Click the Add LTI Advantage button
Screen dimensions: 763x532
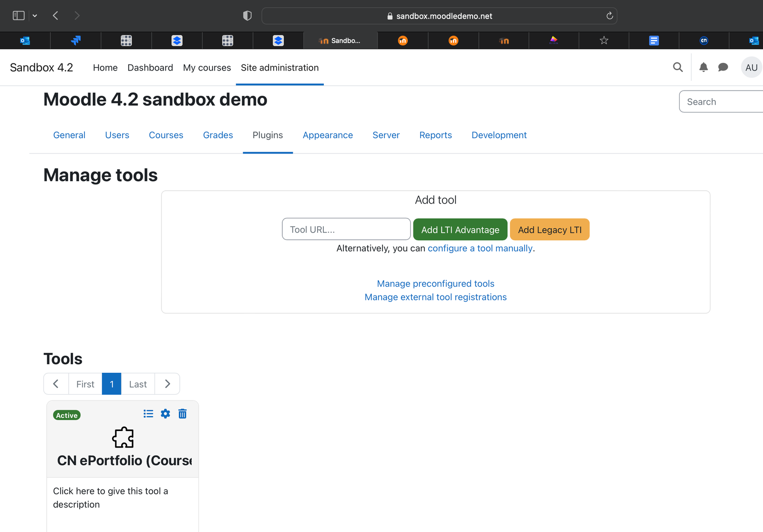460,229
